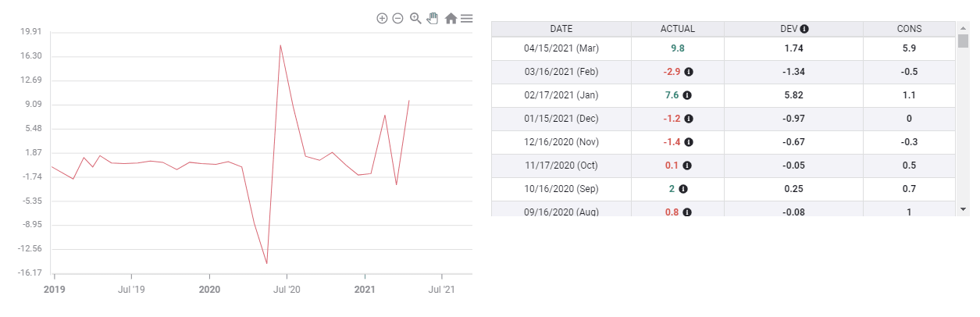Click info icon beside the October 0.1 value
Image resolution: width=980 pixels, height=317 pixels.
pyautogui.click(x=687, y=166)
